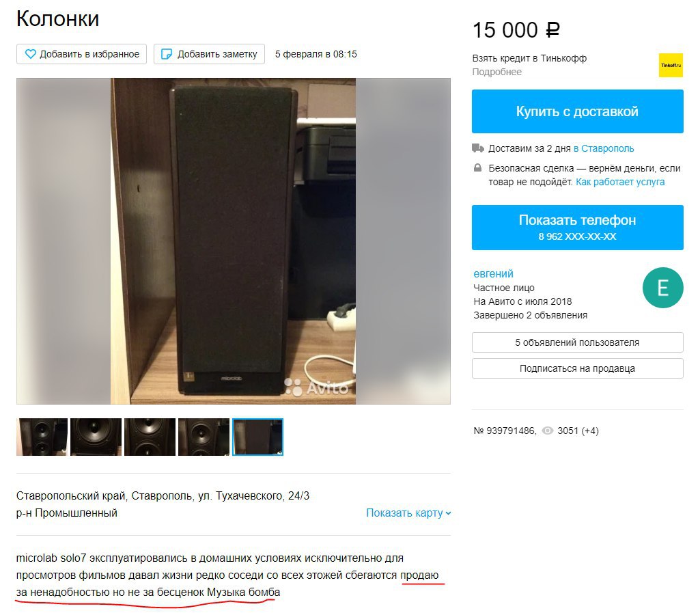Click Купить с доставкой button
Screen dimensions: 700x613
(x=577, y=111)
